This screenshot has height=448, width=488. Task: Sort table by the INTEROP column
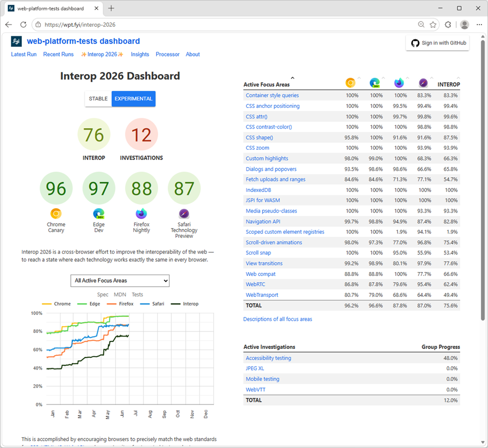[448, 84]
